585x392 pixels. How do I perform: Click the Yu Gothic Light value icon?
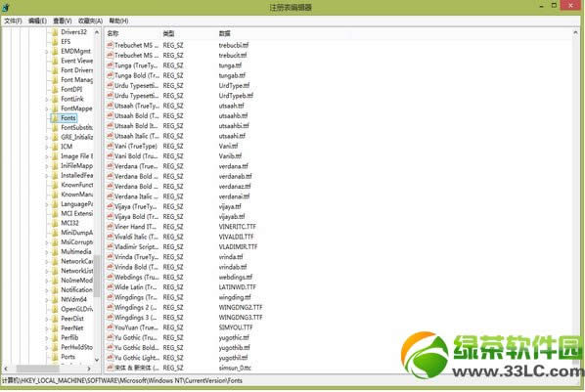(111, 358)
